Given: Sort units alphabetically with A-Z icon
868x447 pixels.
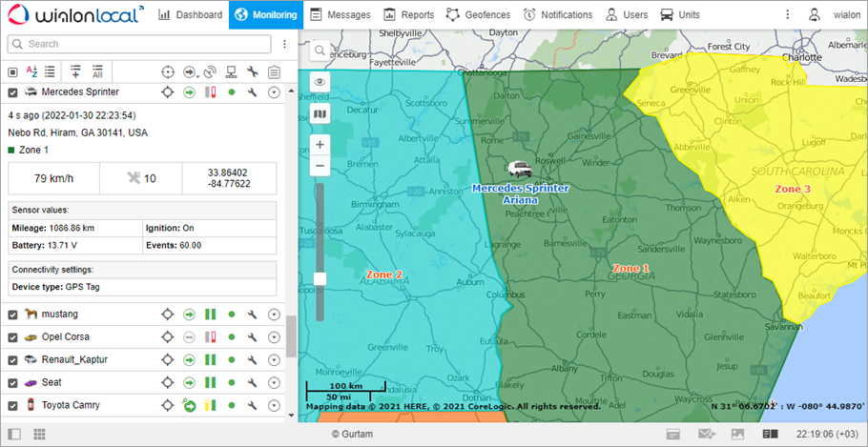Looking at the screenshot, I should [x=31, y=71].
